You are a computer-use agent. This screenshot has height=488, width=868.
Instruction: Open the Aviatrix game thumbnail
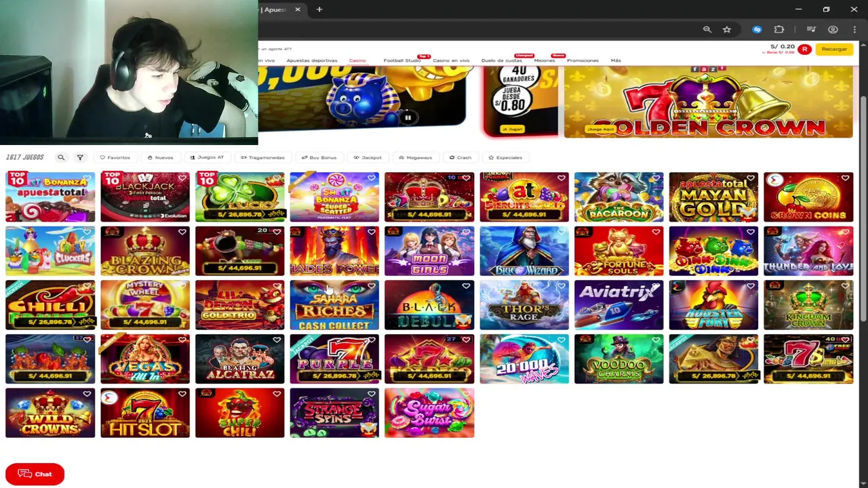pyautogui.click(x=618, y=305)
